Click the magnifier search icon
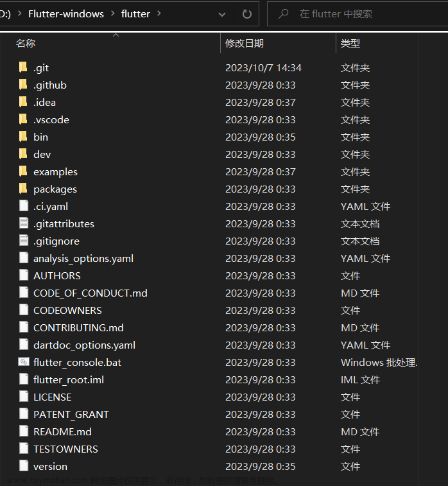Viewport: 448px width, 486px height. click(x=283, y=13)
